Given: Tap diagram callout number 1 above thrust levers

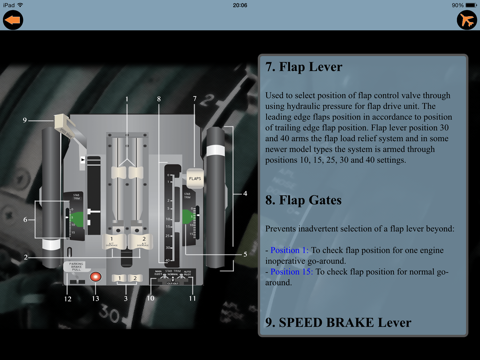Looking at the screenshot, I should point(127,99).
